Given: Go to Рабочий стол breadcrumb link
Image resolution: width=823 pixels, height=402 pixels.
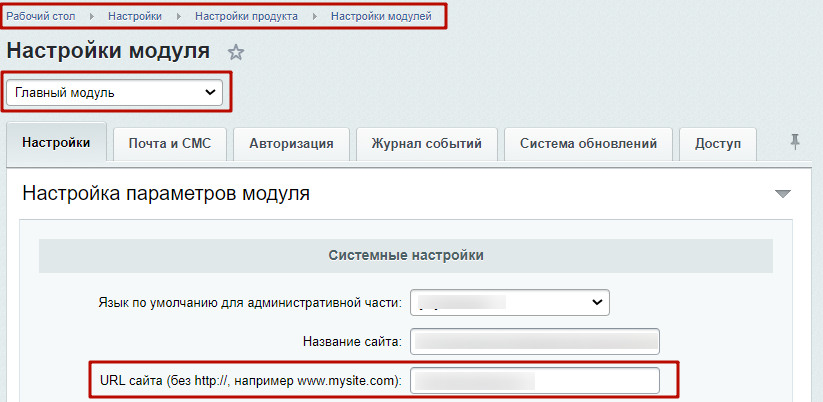Looking at the screenshot, I should point(41,17).
